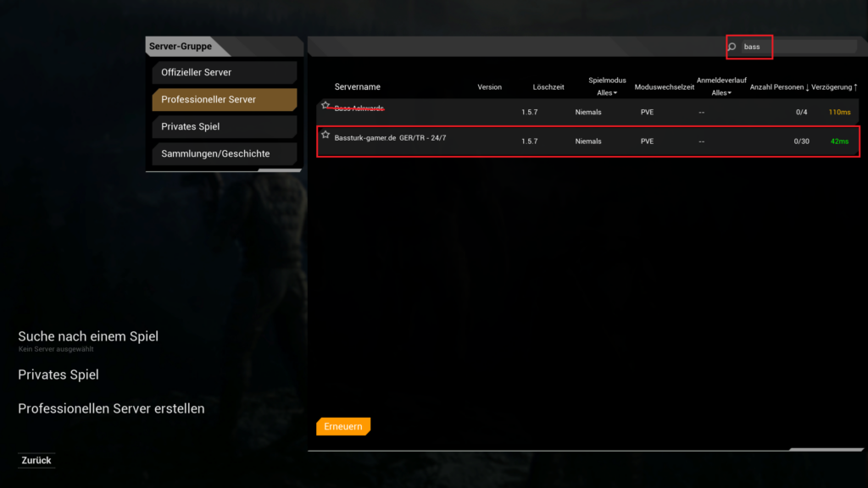
Task: Go back using the Zurück button
Action: (36, 460)
